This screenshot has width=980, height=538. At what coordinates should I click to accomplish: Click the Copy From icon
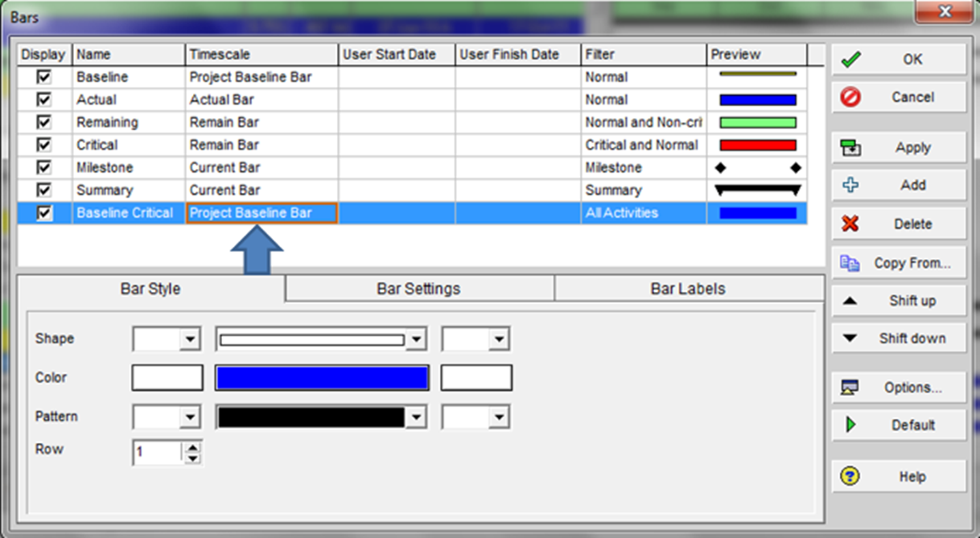[x=850, y=263]
